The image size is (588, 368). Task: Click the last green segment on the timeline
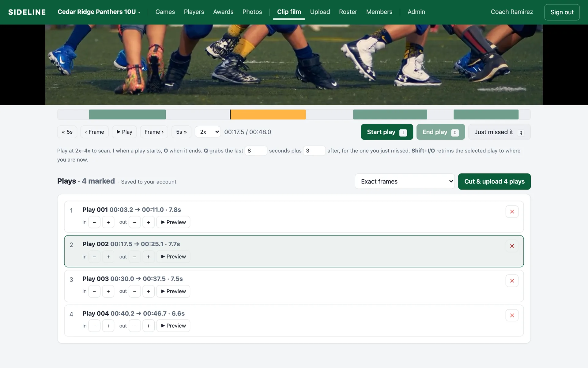click(x=486, y=114)
